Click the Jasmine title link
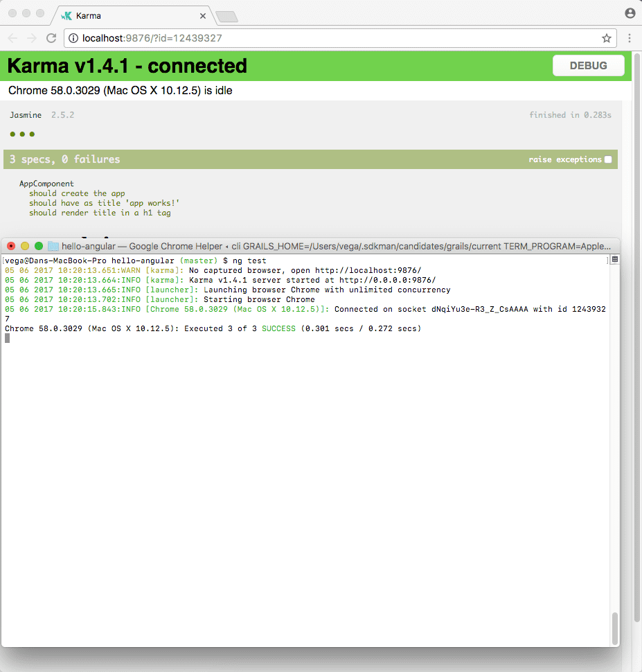The height and width of the screenshot is (672, 642). (x=26, y=115)
